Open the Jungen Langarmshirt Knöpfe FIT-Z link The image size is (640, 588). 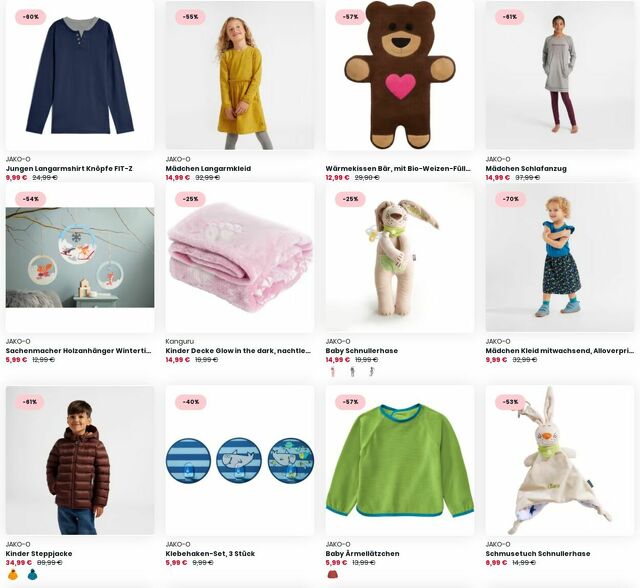click(x=69, y=169)
